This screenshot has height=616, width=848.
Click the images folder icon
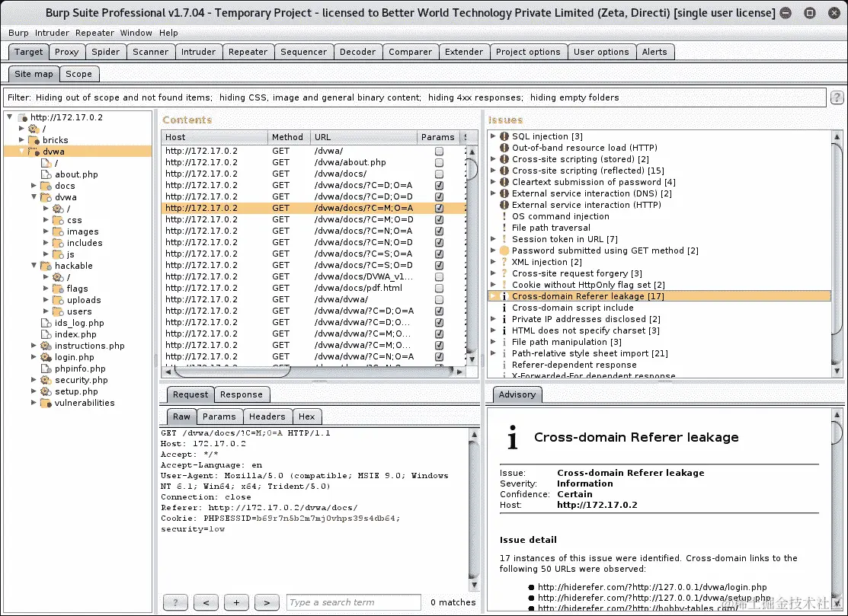coord(58,231)
